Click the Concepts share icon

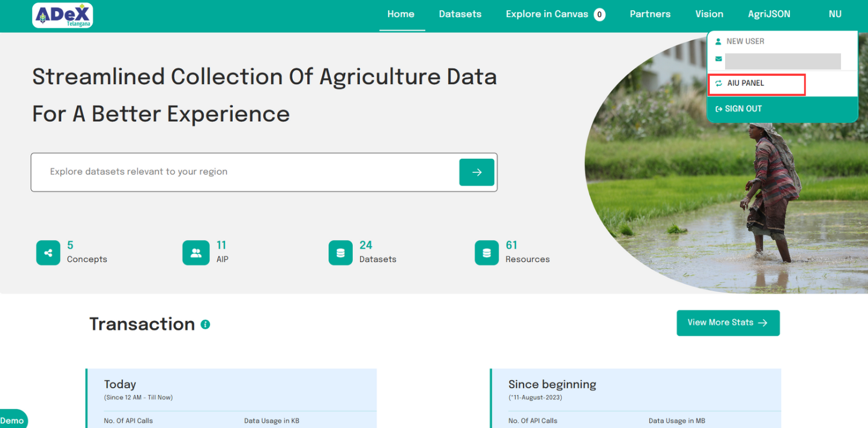coord(48,253)
